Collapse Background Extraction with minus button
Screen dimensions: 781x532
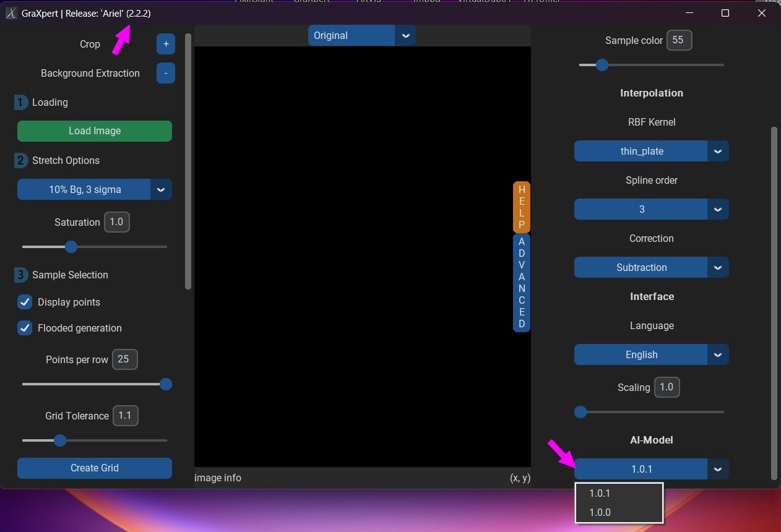click(x=166, y=73)
